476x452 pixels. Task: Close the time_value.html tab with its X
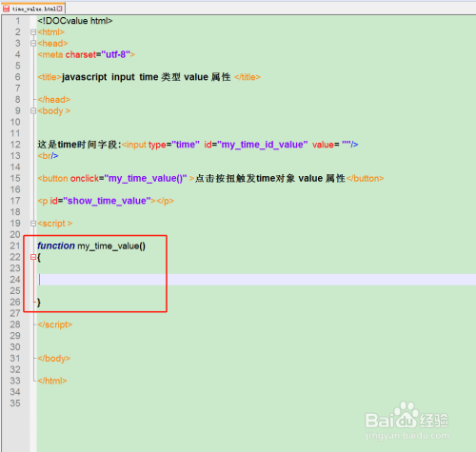tap(60, 9)
